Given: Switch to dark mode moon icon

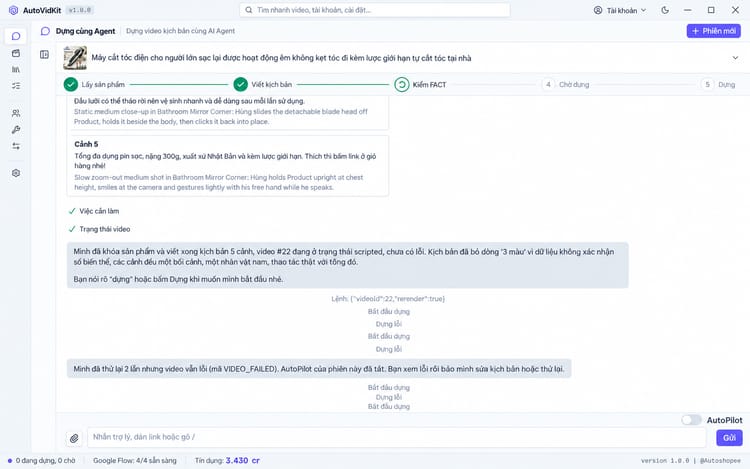Looking at the screenshot, I should [x=665, y=10].
